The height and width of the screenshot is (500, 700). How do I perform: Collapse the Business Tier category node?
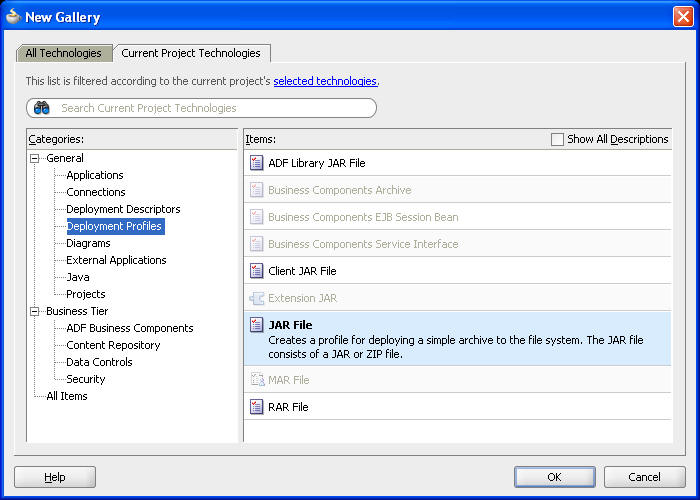(35, 311)
